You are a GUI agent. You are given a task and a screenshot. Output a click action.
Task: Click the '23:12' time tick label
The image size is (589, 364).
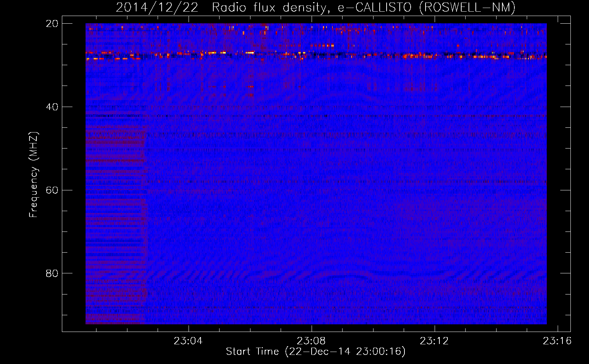[434, 341]
